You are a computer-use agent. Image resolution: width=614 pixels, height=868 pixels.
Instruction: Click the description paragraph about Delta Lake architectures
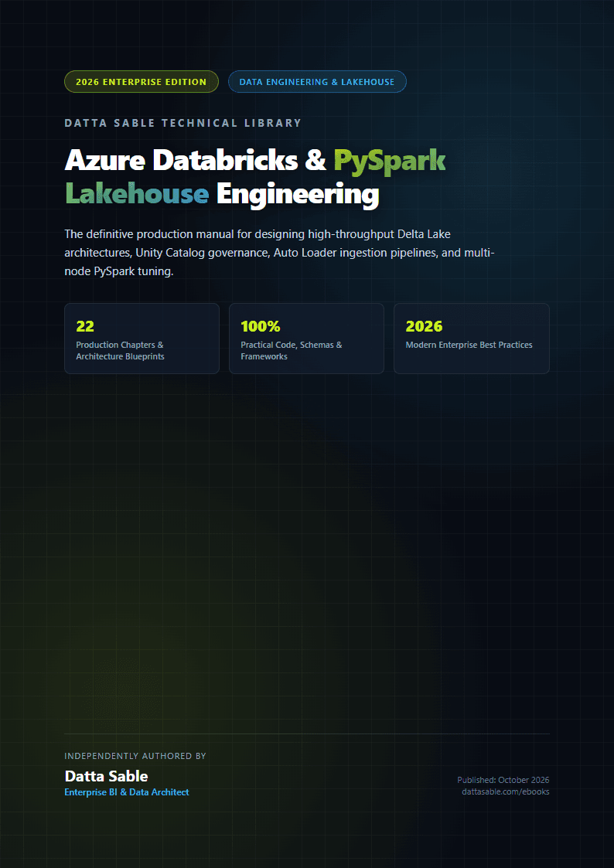279,253
